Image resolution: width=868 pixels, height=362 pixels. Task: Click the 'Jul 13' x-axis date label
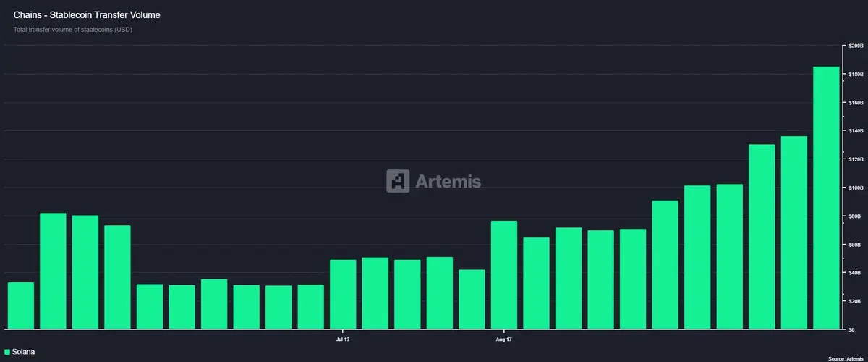(343, 339)
